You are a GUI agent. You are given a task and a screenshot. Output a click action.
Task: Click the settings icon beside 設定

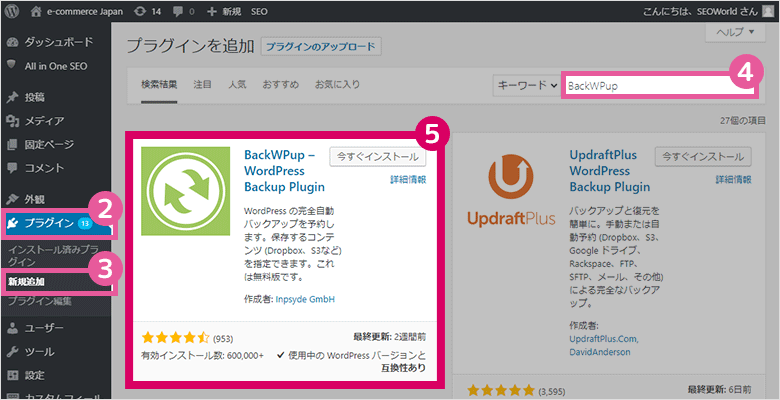(x=13, y=375)
